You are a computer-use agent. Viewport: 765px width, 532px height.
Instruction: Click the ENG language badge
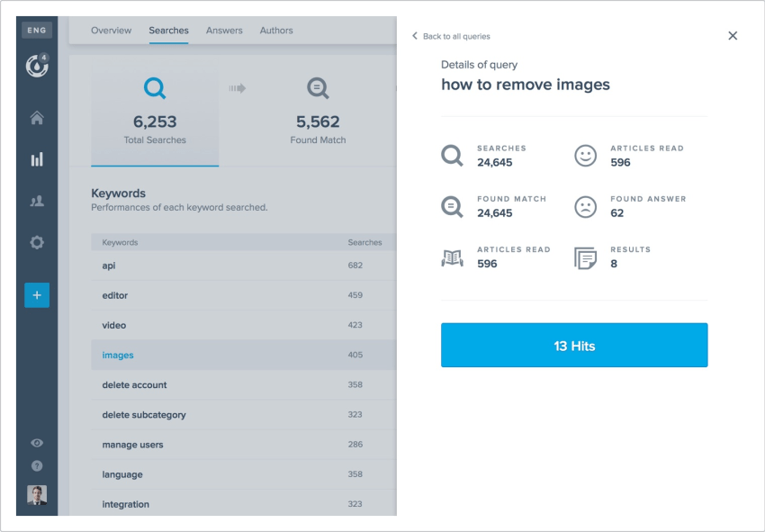[36, 30]
